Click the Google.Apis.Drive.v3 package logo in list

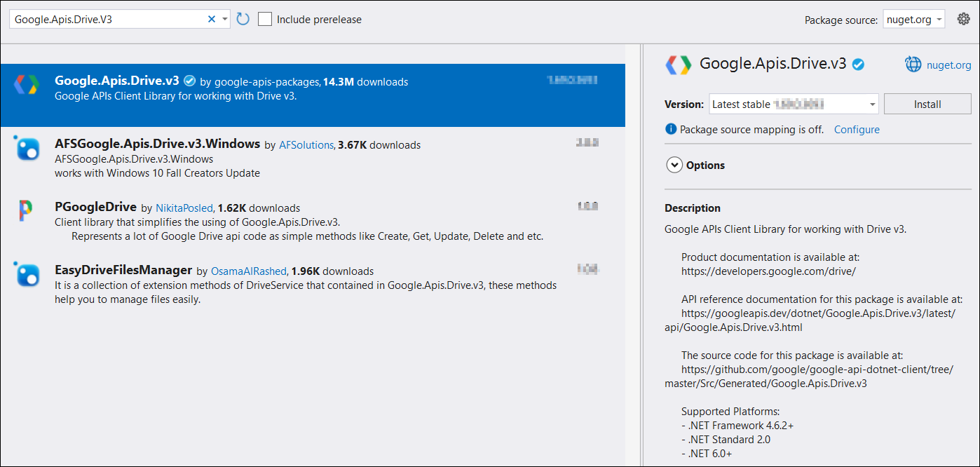pyautogui.click(x=26, y=84)
